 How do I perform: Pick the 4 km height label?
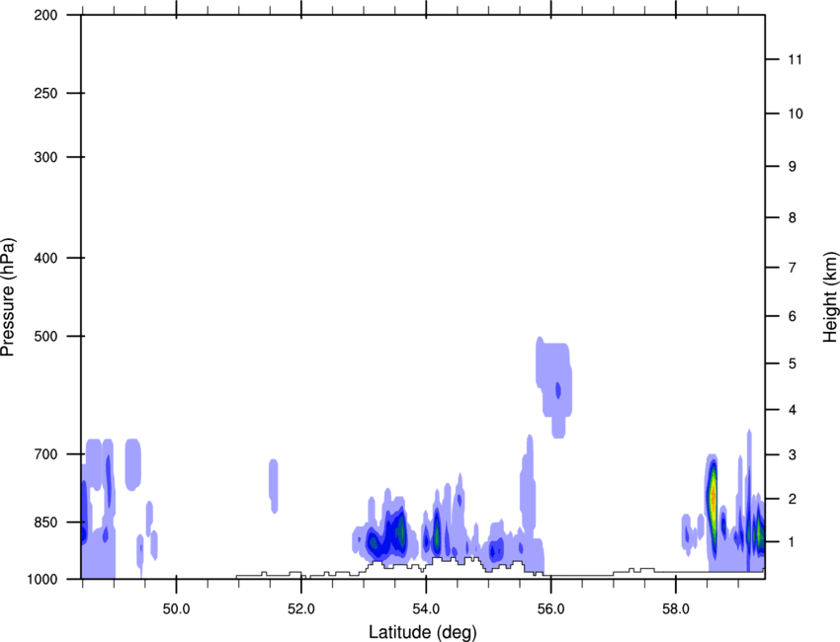(792, 410)
